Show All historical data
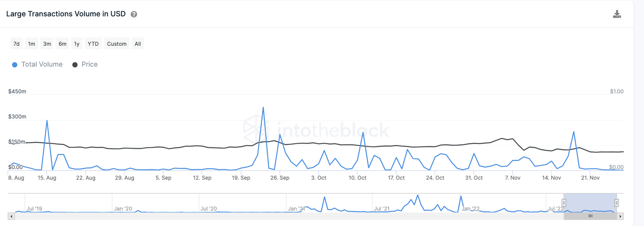The height and width of the screenshot is (226, 644). (x=138, y=44)
